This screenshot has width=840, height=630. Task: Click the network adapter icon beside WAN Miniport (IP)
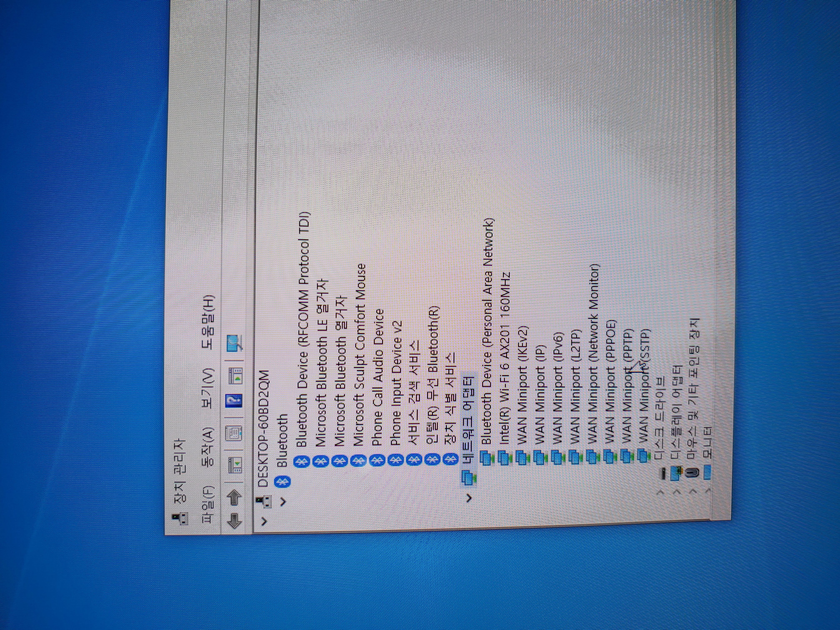pyautogui.click(x=539, y=457)
